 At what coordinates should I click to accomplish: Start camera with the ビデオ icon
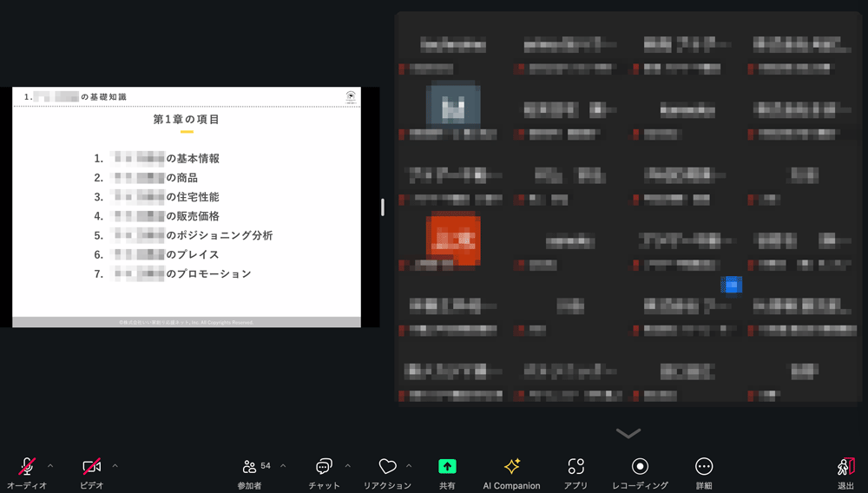click(91, 467)
